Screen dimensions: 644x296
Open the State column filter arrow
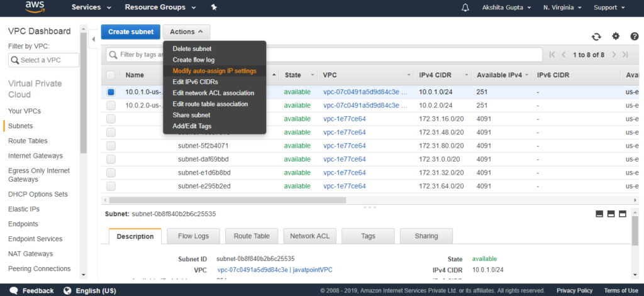point(313,75)
